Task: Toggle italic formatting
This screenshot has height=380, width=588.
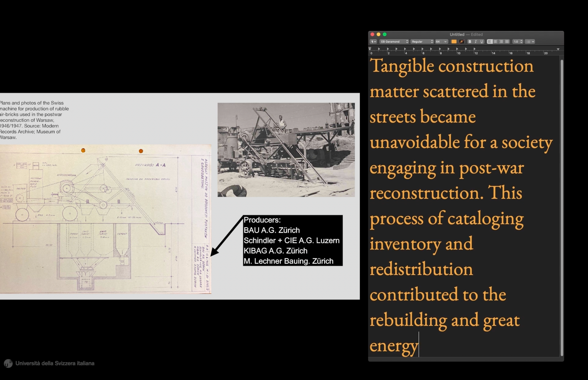Action: 476,42
